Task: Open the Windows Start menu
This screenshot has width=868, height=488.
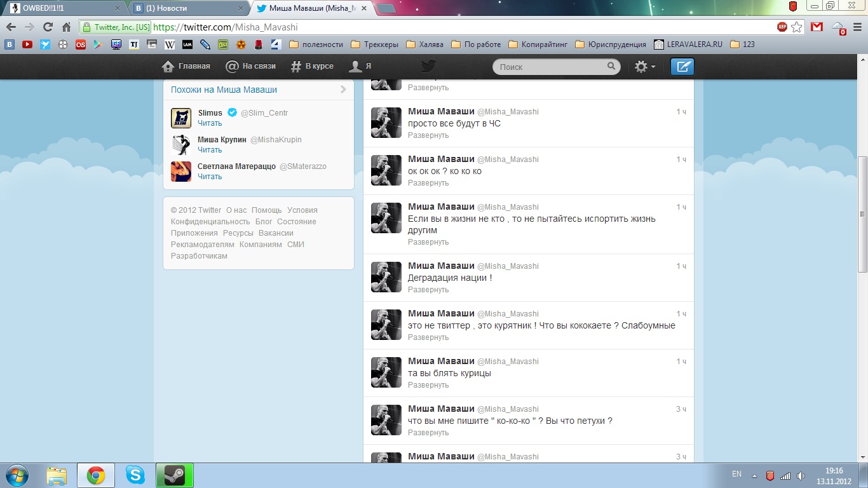Action: (x=16, y=475)
